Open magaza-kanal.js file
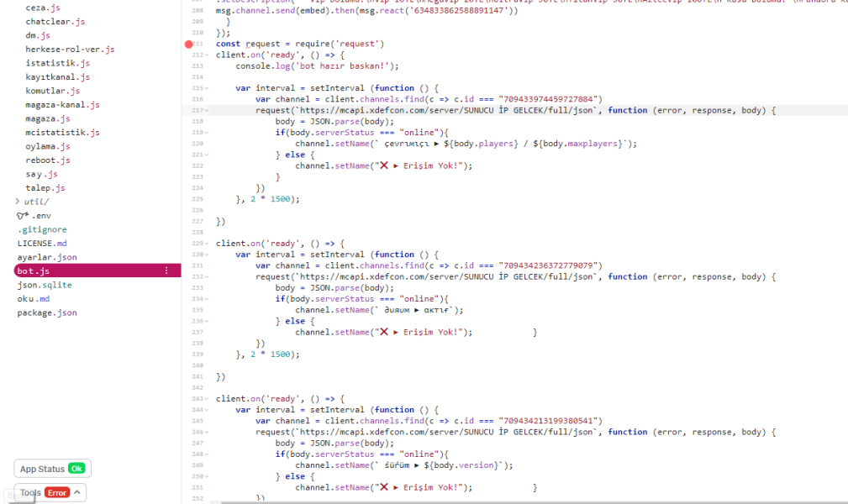The width and height of the screenshot is (848, 504). pyautogui.click(x=62, y=105)
